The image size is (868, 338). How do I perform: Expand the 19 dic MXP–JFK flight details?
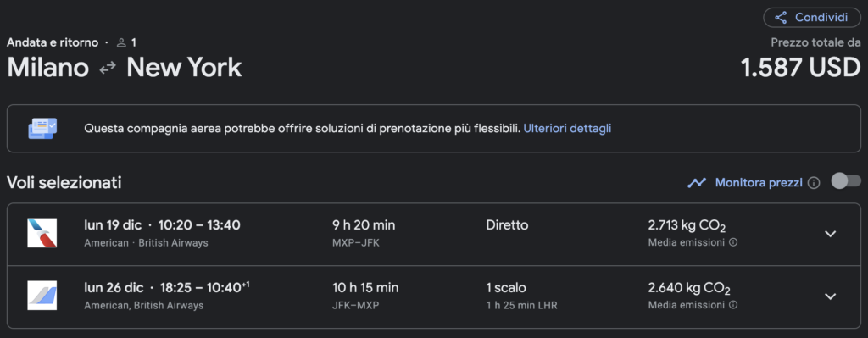[x=830, y=234]
